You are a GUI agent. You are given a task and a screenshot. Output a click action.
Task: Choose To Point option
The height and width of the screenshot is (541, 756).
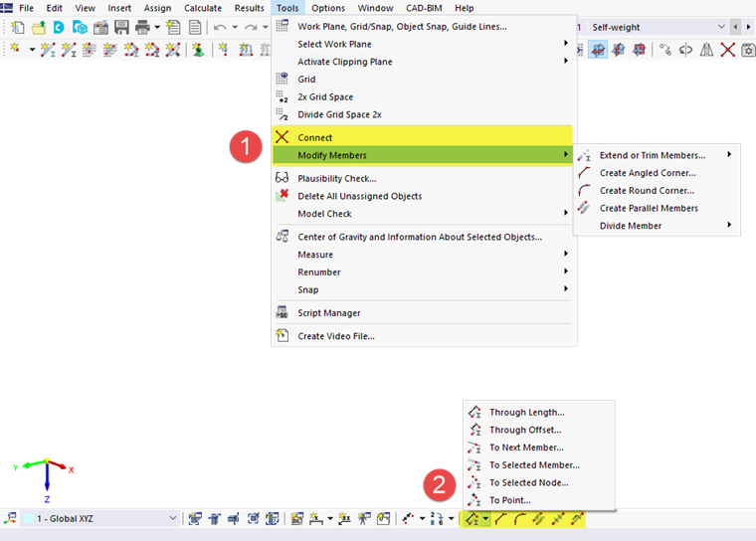pos(538,500)
